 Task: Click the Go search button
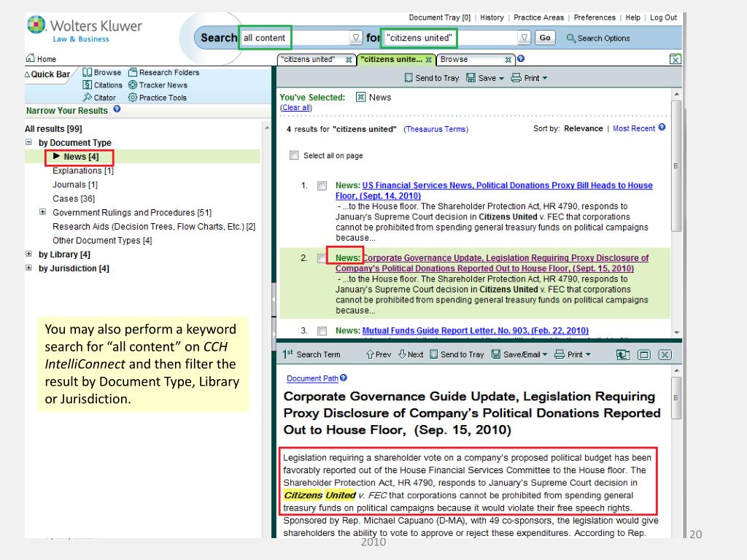click(x=545, y=38)
